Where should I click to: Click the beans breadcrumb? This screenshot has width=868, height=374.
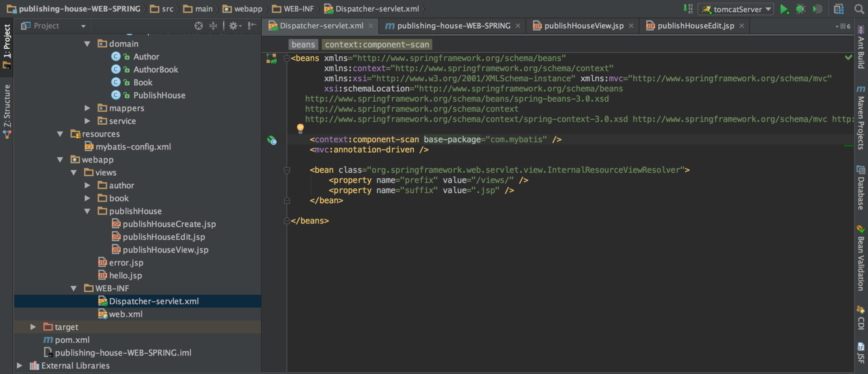pos(303,45)
